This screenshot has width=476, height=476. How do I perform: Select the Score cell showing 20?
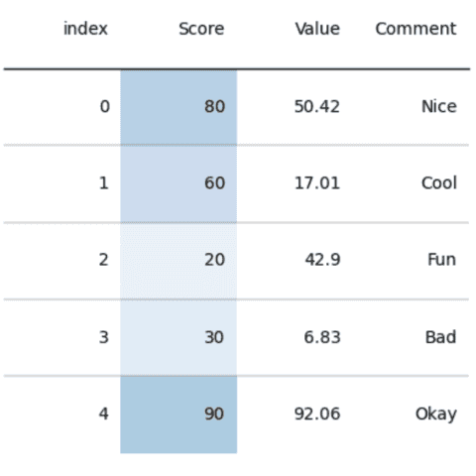[x=178, y=261]
